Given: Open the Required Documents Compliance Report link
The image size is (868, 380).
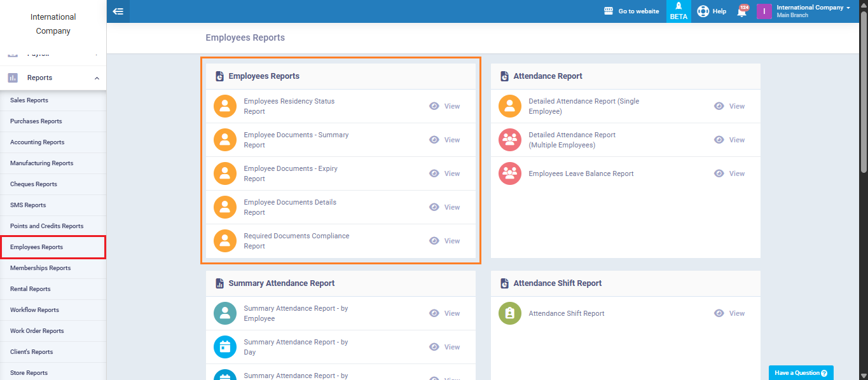Looking at the screenshot, I should point(296,241).
